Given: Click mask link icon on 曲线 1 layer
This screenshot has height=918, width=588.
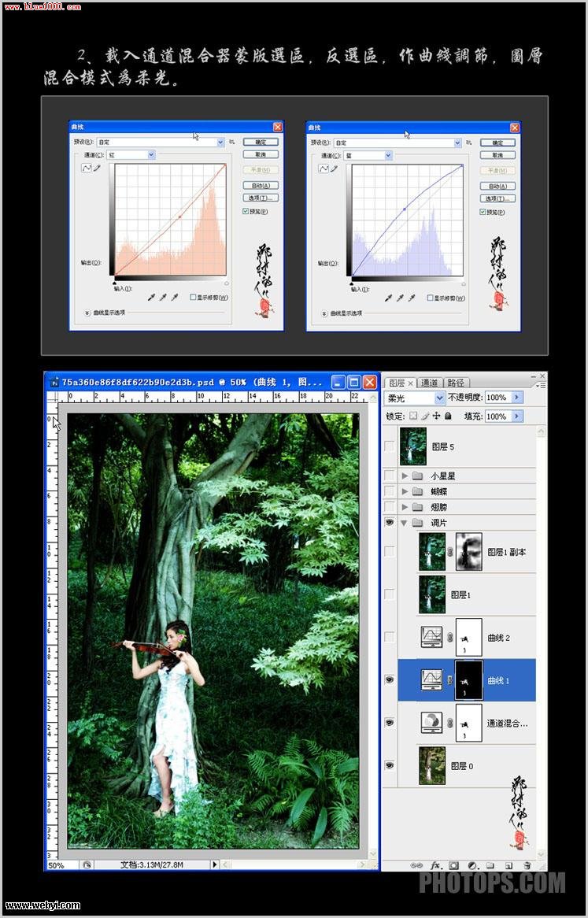Looking at the screenshot, I should tap(449, 679).
